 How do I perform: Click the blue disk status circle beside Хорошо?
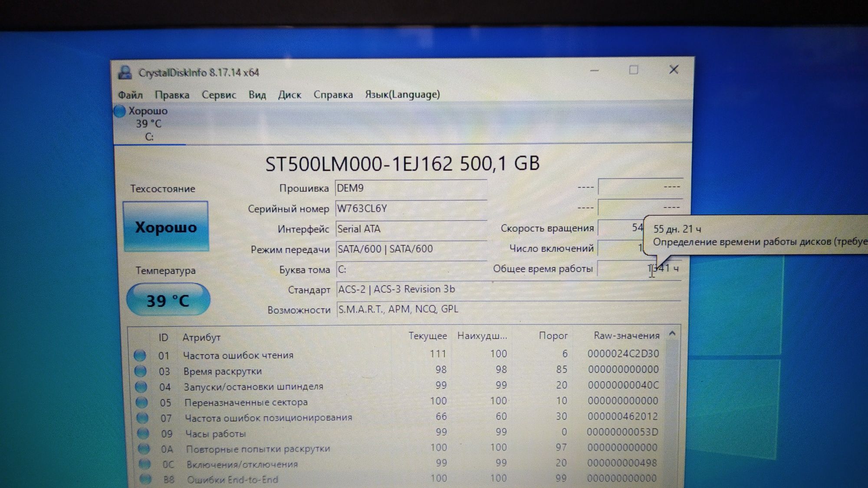coord(120,111)
